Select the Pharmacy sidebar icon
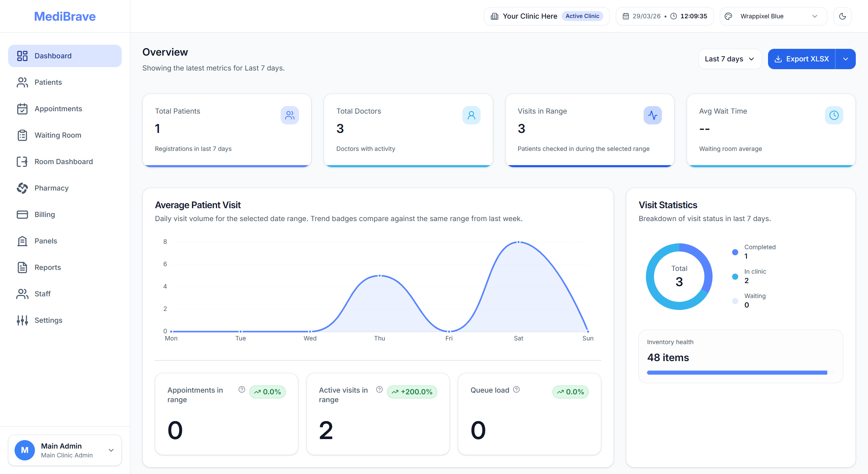This screenshot has width=868, height=474. (x=22, y=188)
